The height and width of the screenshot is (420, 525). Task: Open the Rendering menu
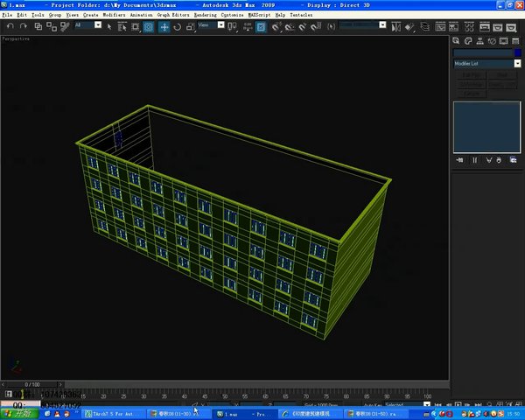point(206,15)
